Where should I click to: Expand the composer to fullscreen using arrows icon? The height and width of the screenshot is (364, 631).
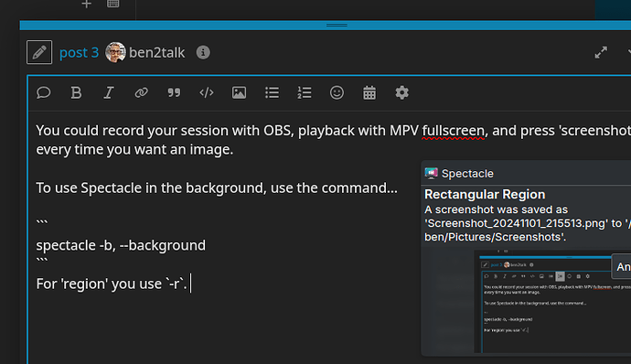(601, 52)
